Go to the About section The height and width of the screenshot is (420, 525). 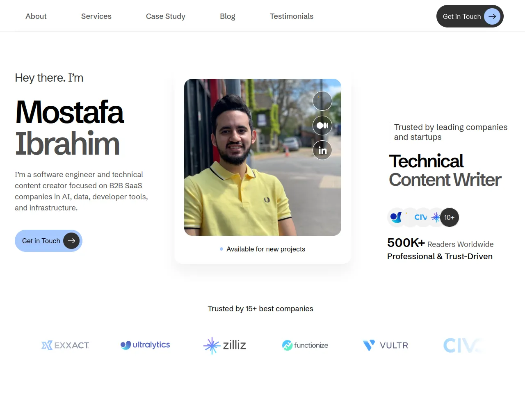36,16
